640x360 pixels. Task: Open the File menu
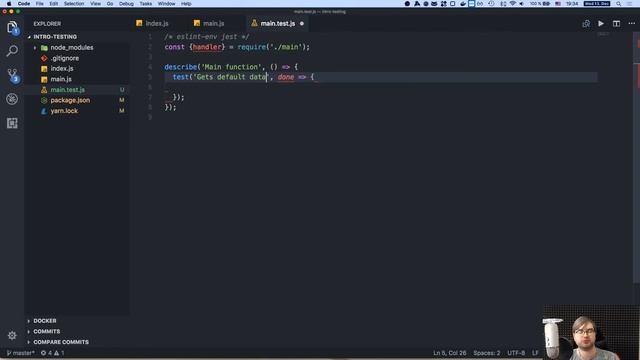[40, 4]
